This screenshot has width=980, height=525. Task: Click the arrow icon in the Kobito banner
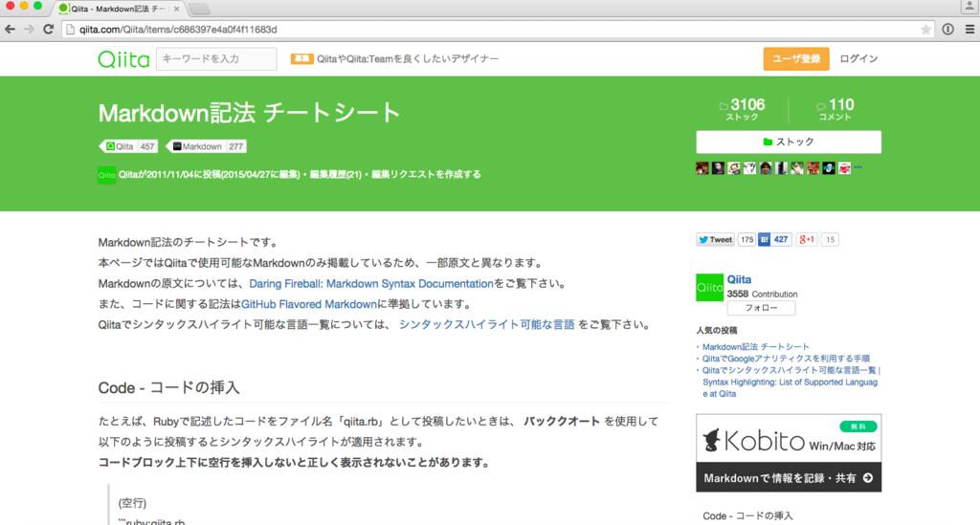point(868,478)
